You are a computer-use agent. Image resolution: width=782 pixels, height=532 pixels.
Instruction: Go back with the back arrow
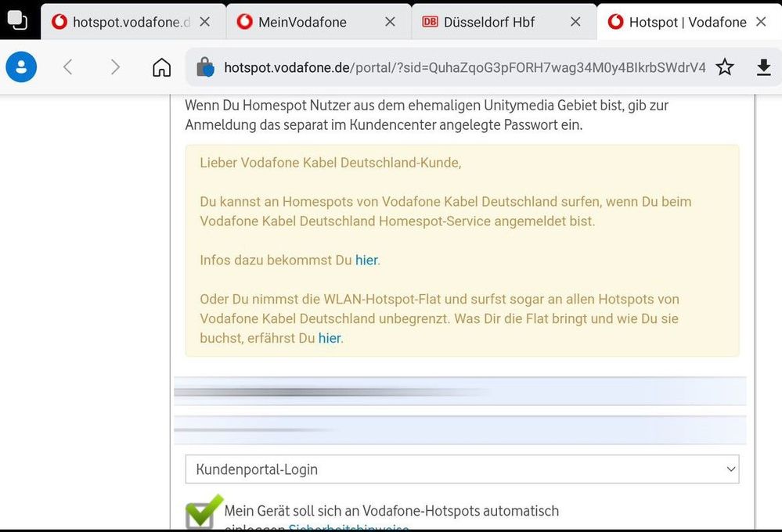coord(68,66)
